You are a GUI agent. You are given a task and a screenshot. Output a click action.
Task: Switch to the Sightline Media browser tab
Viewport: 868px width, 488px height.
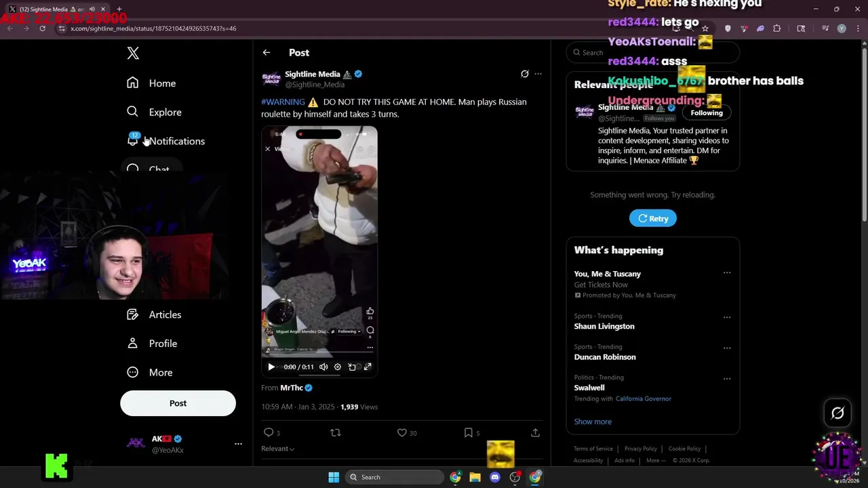coord(57,9)
